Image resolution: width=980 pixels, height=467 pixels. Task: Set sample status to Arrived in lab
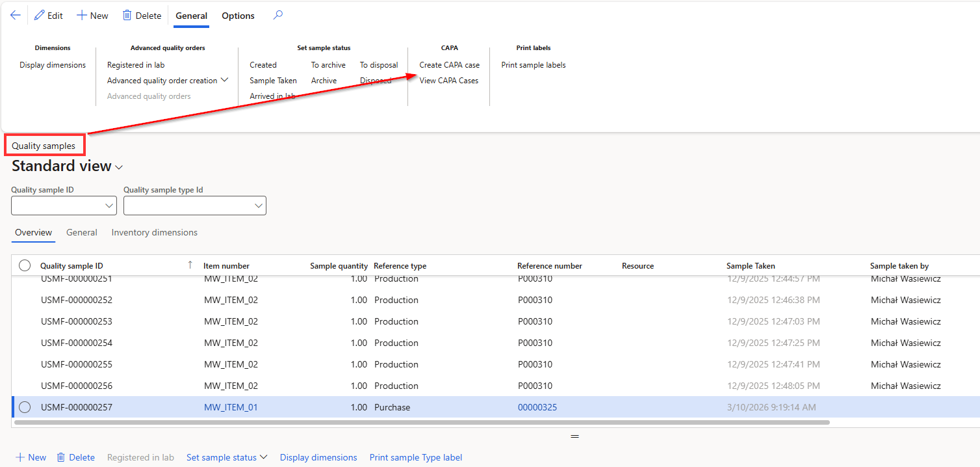(x=273, y=96)
